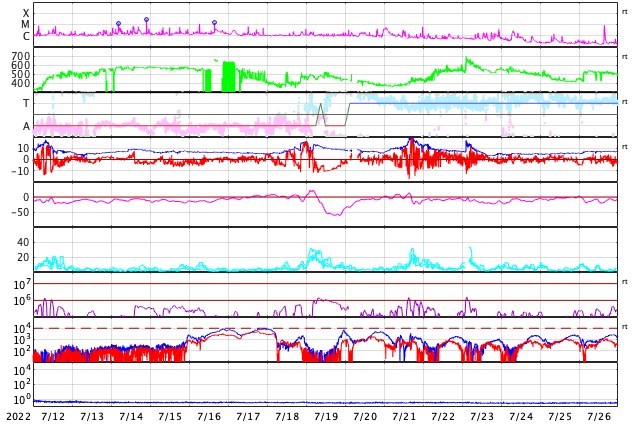Screen dimensions: 634x424
Task: Click the rt label beside the 700-400 panel
Action: pos(625,57)
